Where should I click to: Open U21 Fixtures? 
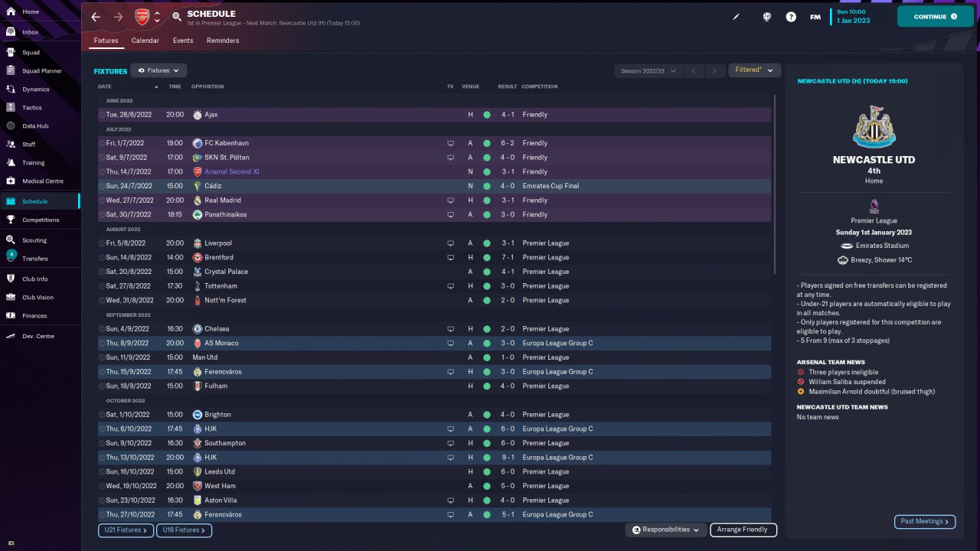[x=126, y=530]
